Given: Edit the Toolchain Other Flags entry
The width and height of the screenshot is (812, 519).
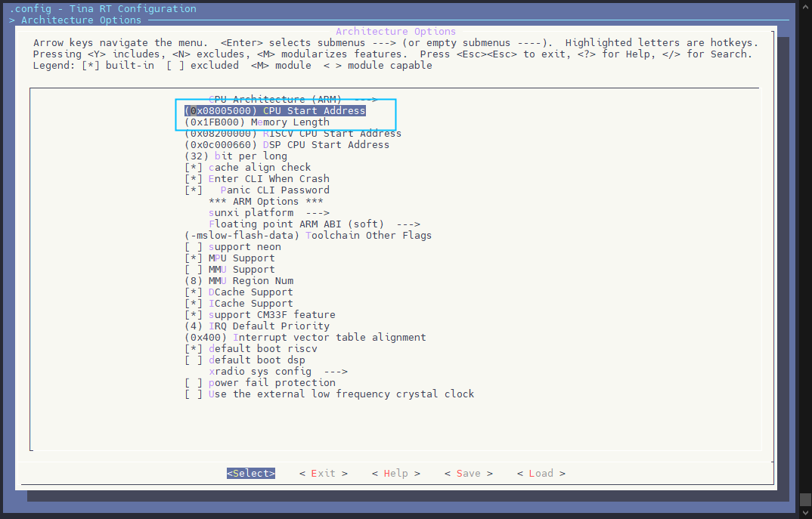Looking at the screenshot, I should [x=308, y=236].
